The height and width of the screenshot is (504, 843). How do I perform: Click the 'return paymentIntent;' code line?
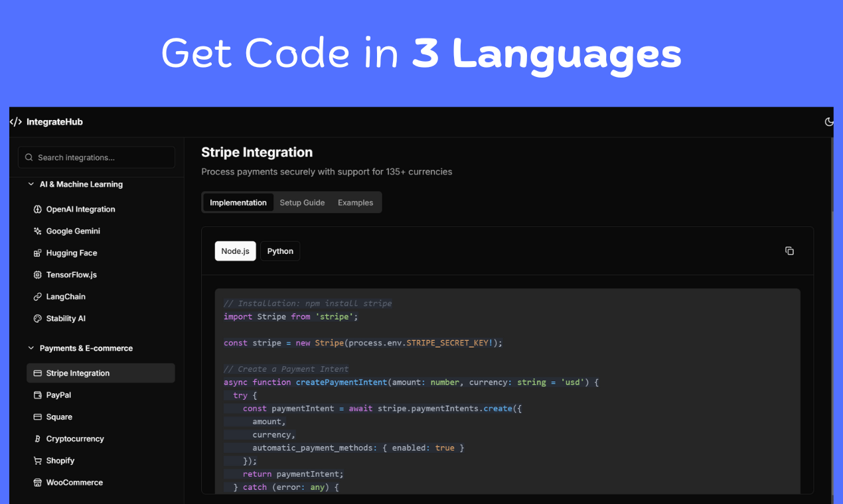click(293, 474)
